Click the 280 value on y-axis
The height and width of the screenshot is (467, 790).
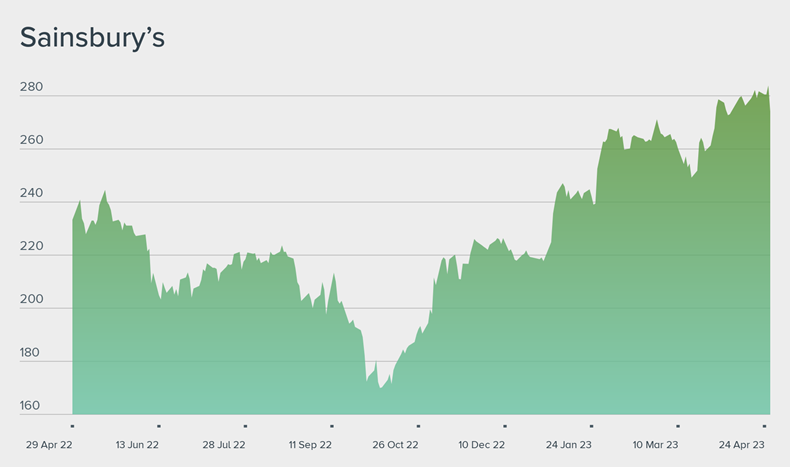click(x=31, y=88)
